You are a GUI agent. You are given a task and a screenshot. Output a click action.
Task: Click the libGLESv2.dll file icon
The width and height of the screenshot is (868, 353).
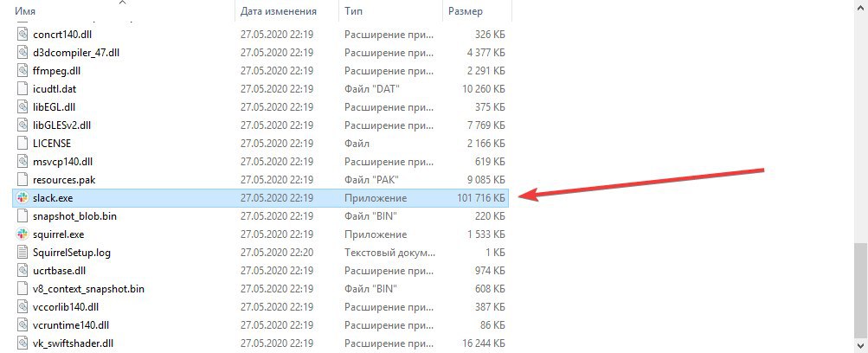[23, 125]
